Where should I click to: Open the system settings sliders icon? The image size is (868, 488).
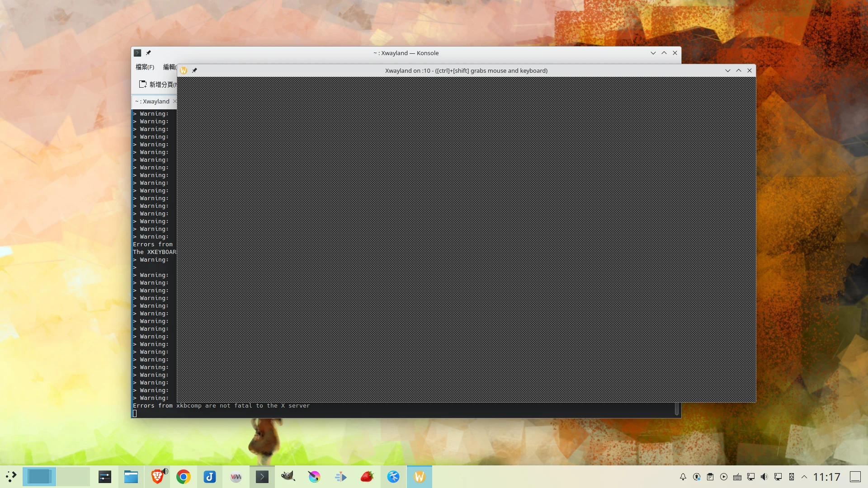[x=105, y=477]
